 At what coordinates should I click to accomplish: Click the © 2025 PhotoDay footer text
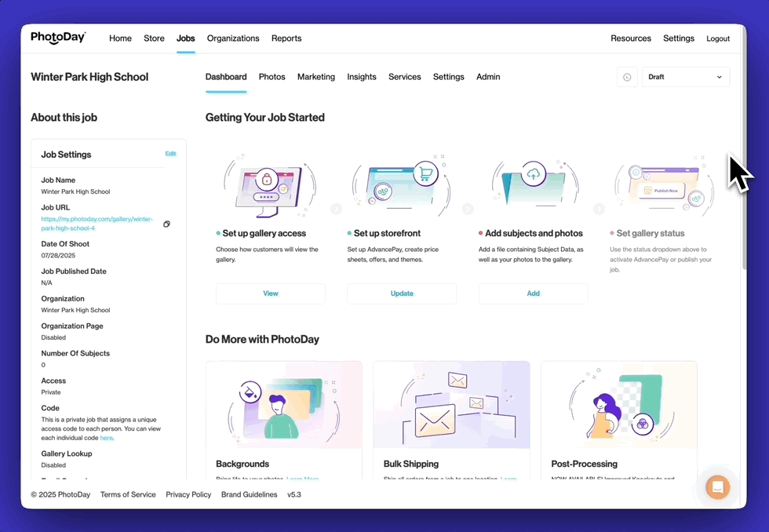click(60, 494)
